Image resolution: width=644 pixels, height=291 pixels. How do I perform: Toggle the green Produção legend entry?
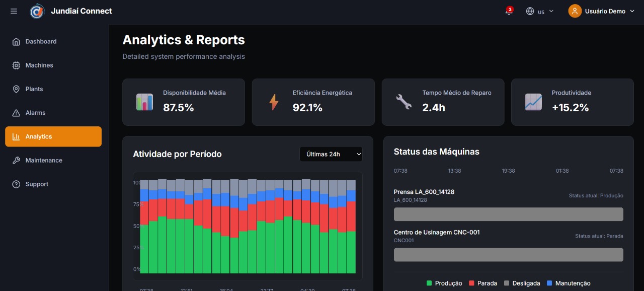coord(444,283)
